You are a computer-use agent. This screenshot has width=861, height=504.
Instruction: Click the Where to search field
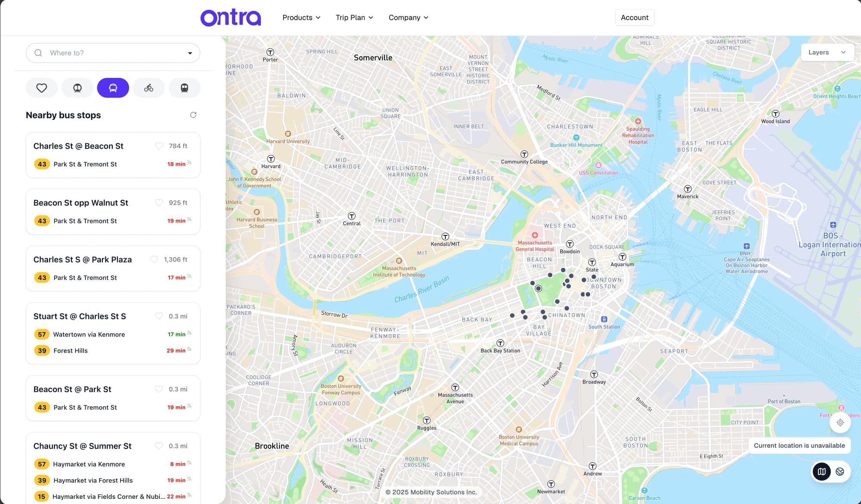tap(113, 53)
